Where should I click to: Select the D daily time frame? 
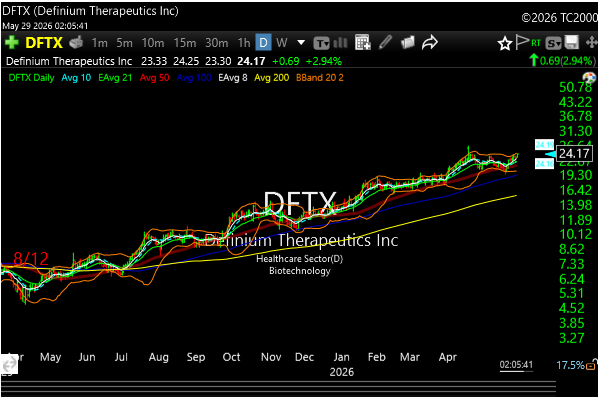(x=263, y=43)
